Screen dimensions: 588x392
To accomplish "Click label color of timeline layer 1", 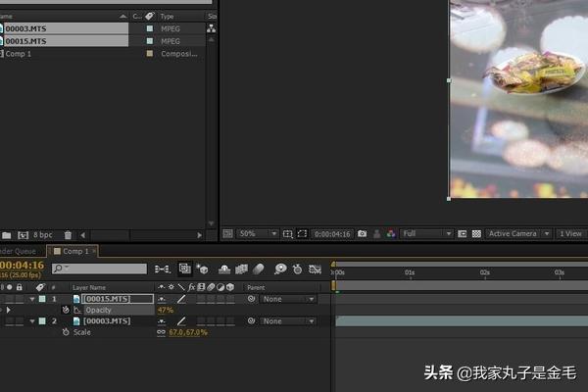I will tap(42, 299).
